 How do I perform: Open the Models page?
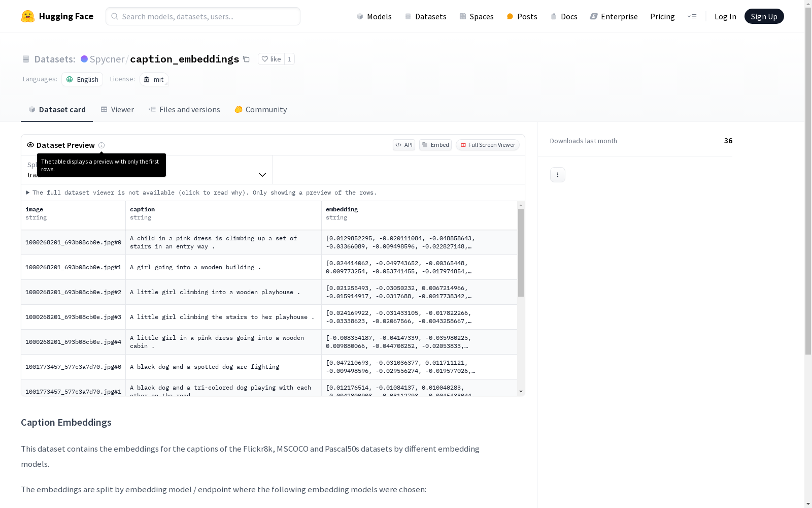click(374, 16)
